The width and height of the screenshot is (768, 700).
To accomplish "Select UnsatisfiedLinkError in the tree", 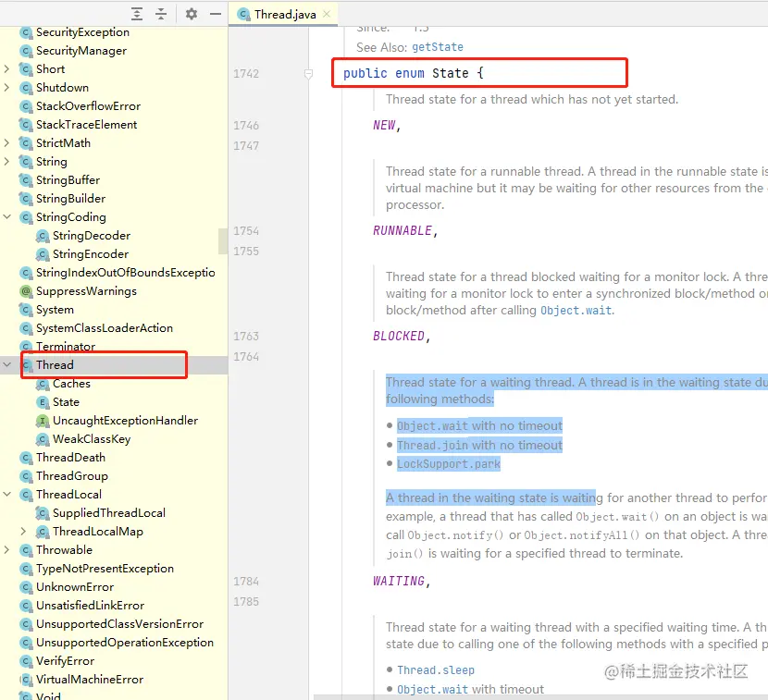I will pyautogui.click(x=90, y=606).
